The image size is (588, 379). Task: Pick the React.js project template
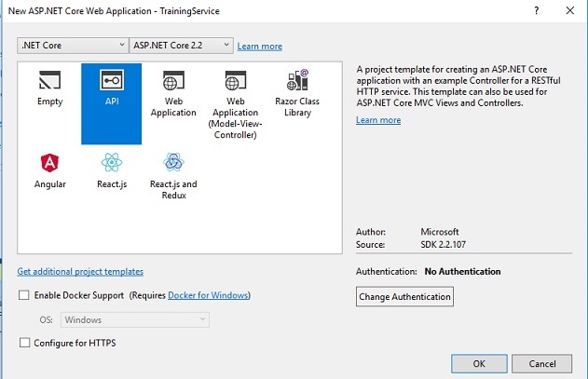112,171
